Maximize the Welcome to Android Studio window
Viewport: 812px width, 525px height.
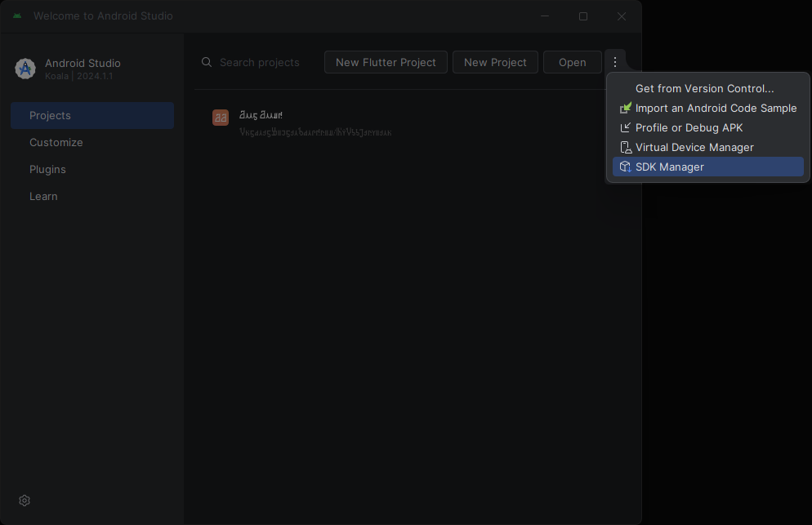(583, 16)
